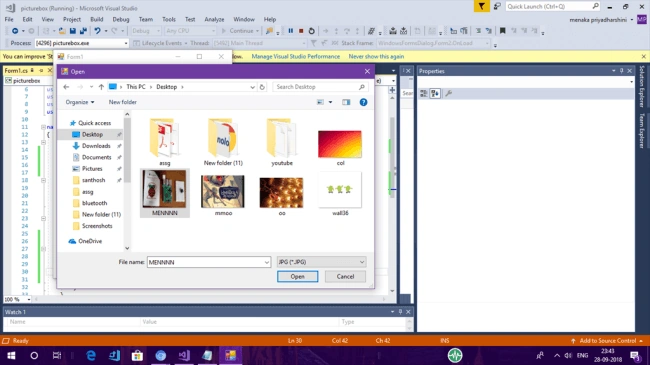Viewport: 650px width, 365px height.
Task: Open the Action Center notification icon
Action: [x=635, y=355]
